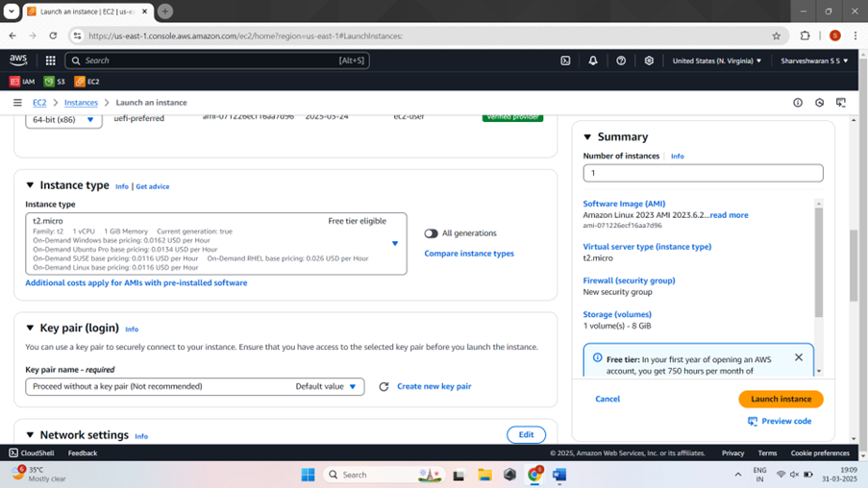Open Windows Start menu
This screenshot has width=868, height=488.
[x=308, y=475]
